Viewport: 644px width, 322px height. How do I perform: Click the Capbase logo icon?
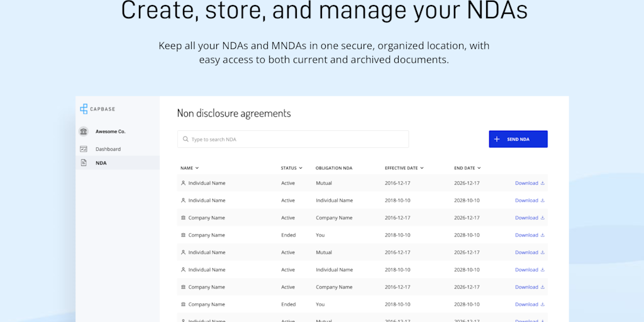pyautogui.click(x=84, y=109)
